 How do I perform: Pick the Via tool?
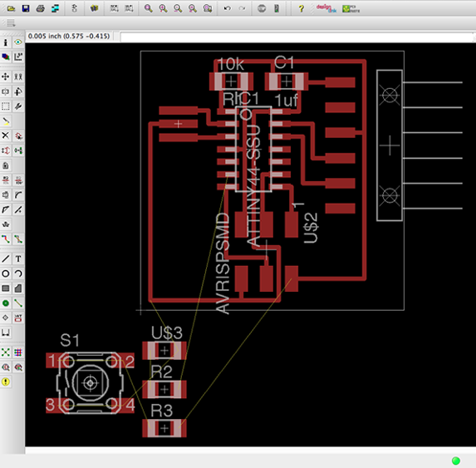coord(6,303)
